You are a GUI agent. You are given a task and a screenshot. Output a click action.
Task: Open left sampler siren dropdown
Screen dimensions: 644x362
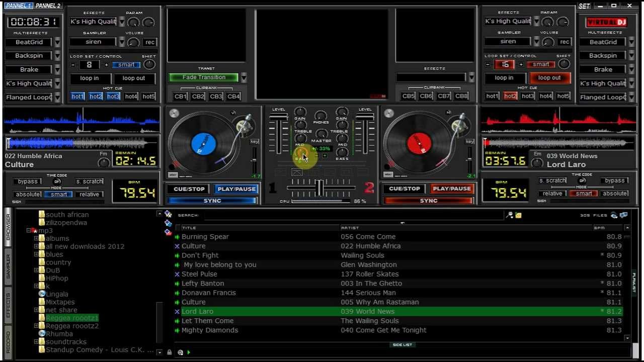click(121, 42)
